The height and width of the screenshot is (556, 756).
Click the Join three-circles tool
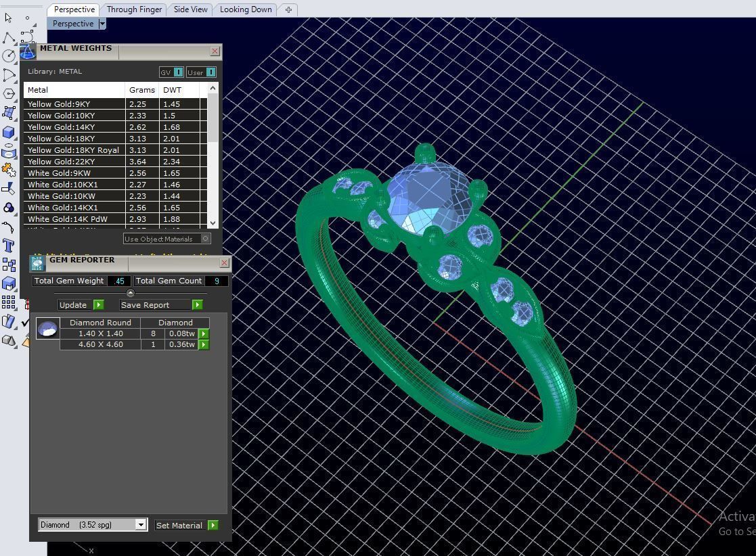click(9, 208)
